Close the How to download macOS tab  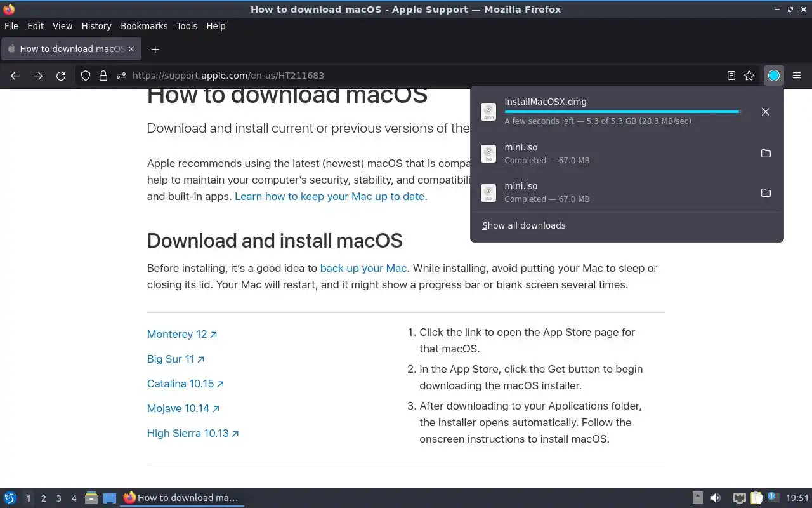(x=132, y=49)
